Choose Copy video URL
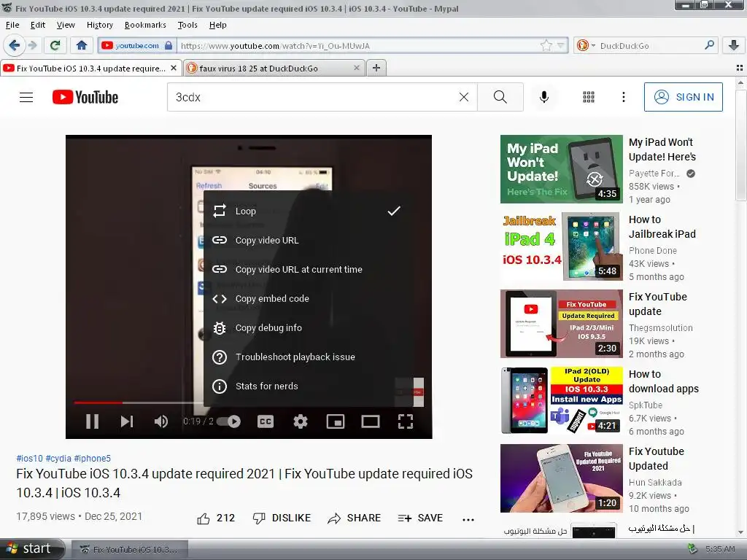747x560 pixels. click(307, 240)
